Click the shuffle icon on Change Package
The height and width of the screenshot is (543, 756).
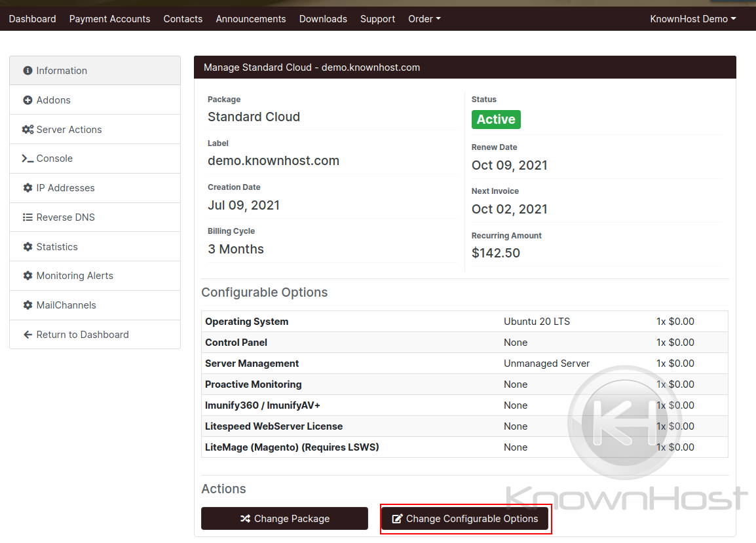pyautogui.click(x=245, y=518)
